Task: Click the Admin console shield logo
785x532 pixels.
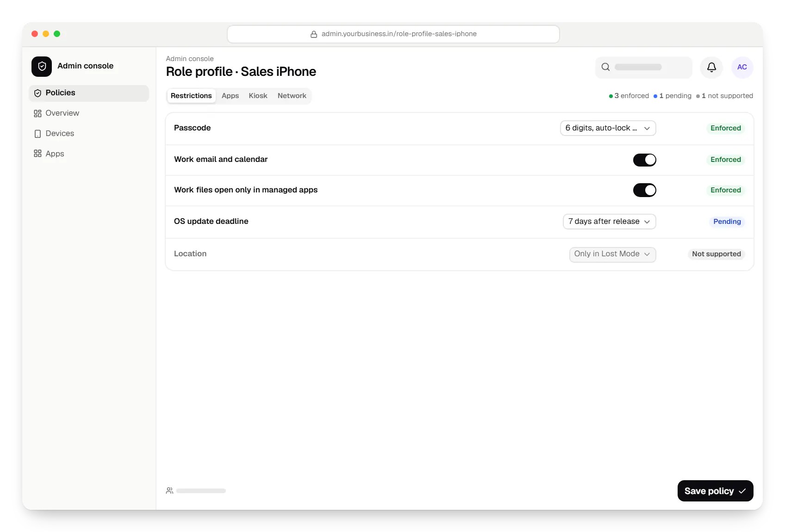Action: tap(42, 66)
